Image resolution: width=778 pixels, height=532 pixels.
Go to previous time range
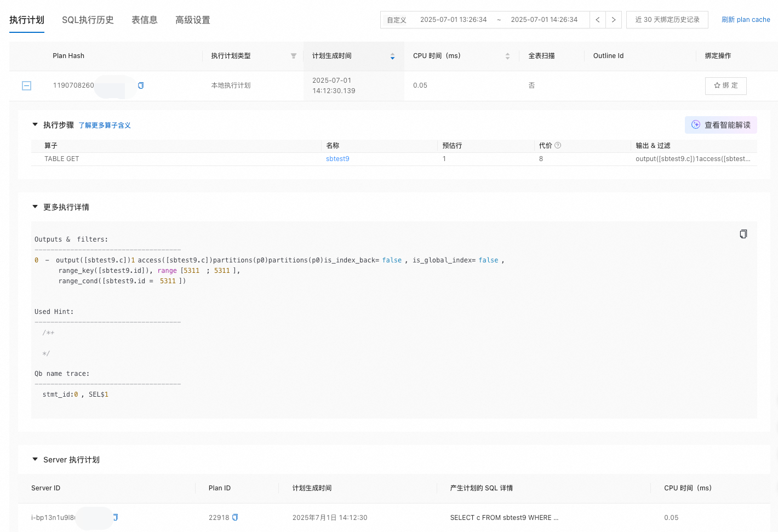click(598, 20)
